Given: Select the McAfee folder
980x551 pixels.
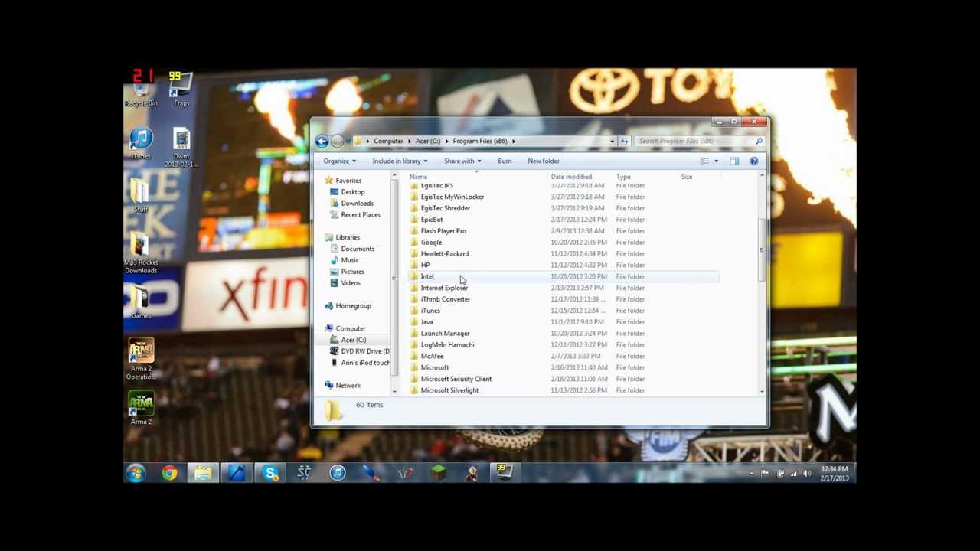Looking at the screenshot, I should point(432,356).
